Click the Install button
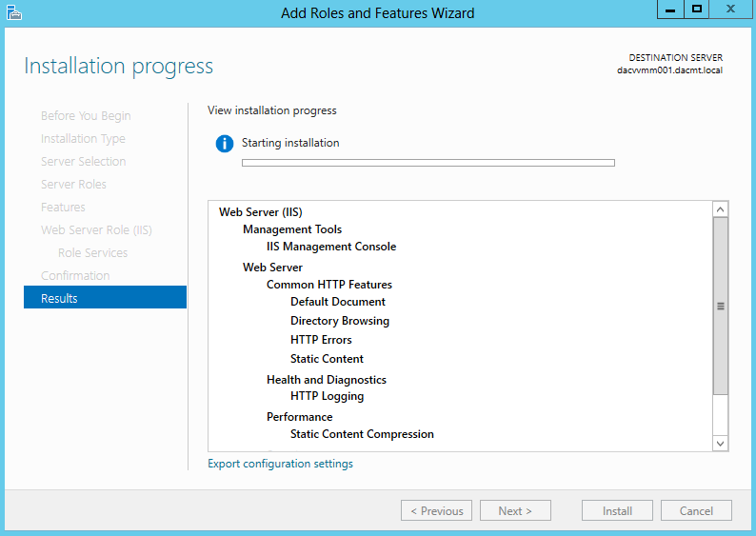This screenshot has width=756, height=536. point(617,510)
